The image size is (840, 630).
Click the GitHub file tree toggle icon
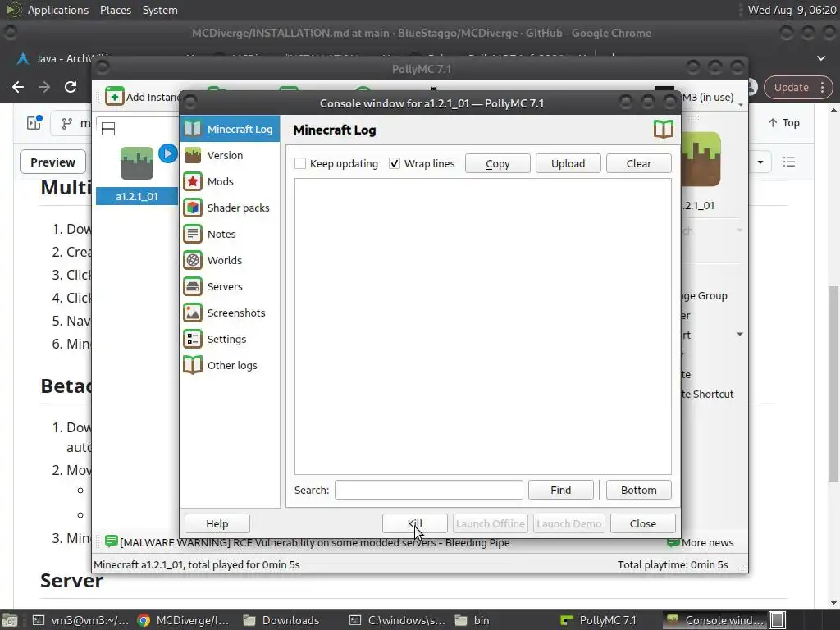pos(34,123)
